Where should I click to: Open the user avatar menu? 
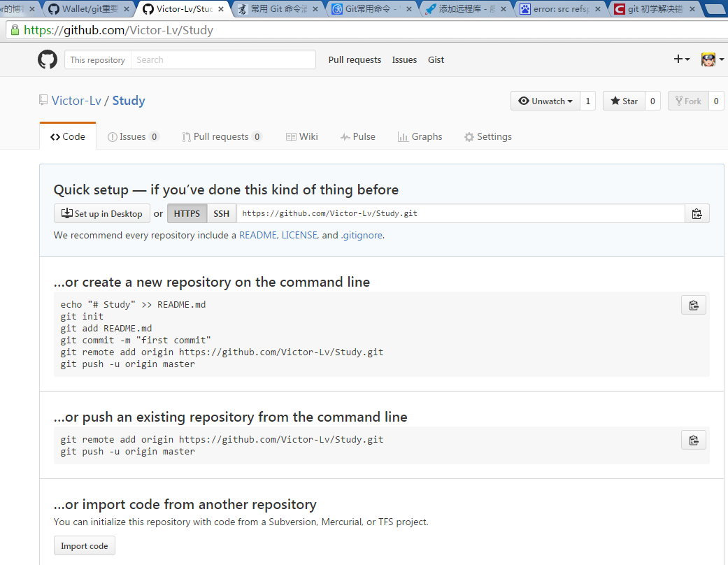pyautogui.click(x=712, y=59)
